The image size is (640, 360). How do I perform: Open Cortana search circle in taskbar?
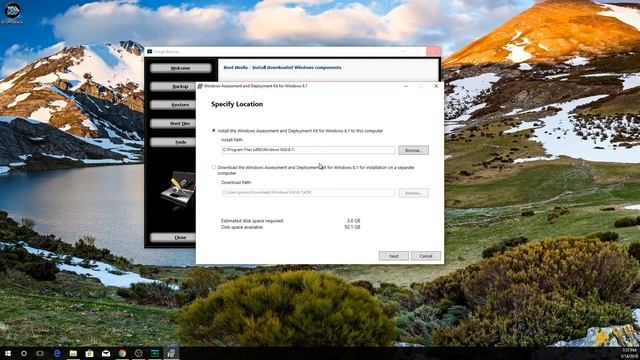(24, 353)
